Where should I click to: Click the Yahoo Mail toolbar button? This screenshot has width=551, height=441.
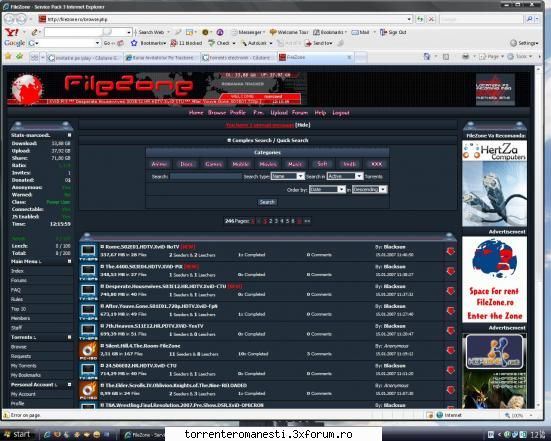pos(361,32)
